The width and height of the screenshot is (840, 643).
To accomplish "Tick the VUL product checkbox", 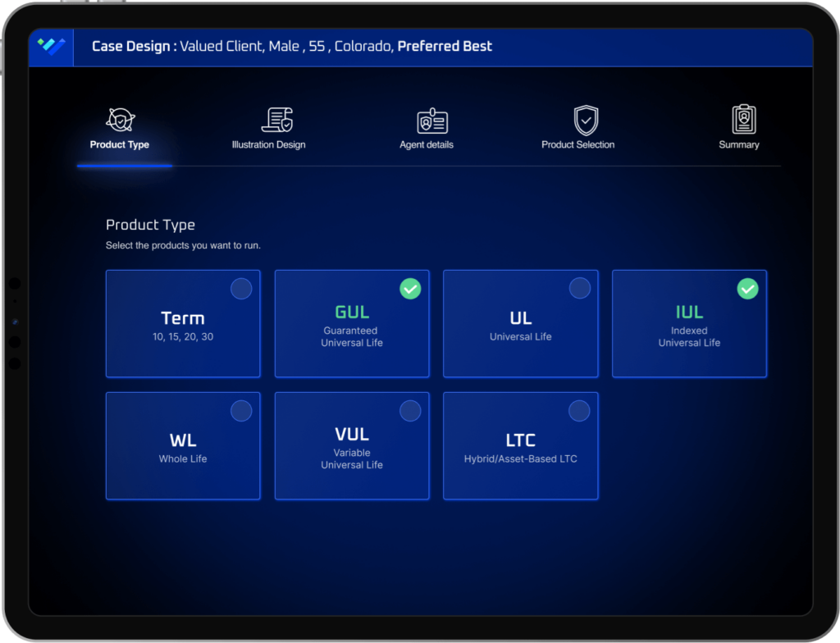I will 410,411.
